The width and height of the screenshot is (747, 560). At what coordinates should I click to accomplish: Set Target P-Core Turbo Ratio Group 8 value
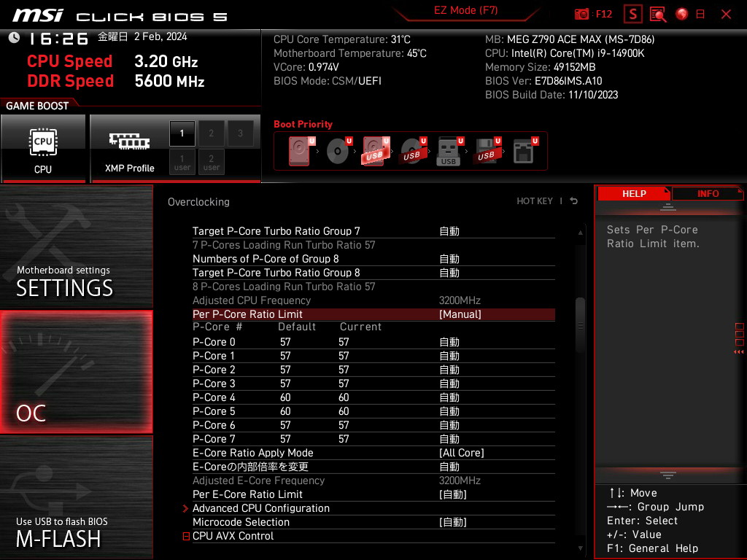click(x=449, y=273)
